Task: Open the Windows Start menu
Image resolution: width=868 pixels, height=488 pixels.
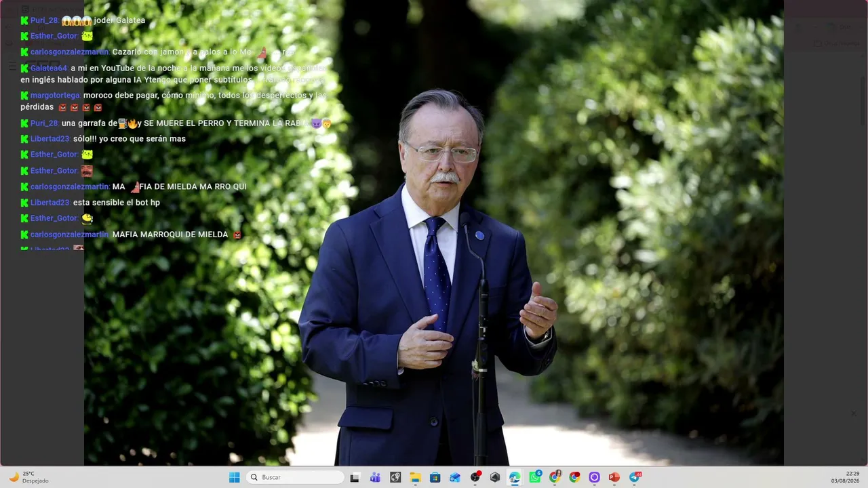Action: 234,477
